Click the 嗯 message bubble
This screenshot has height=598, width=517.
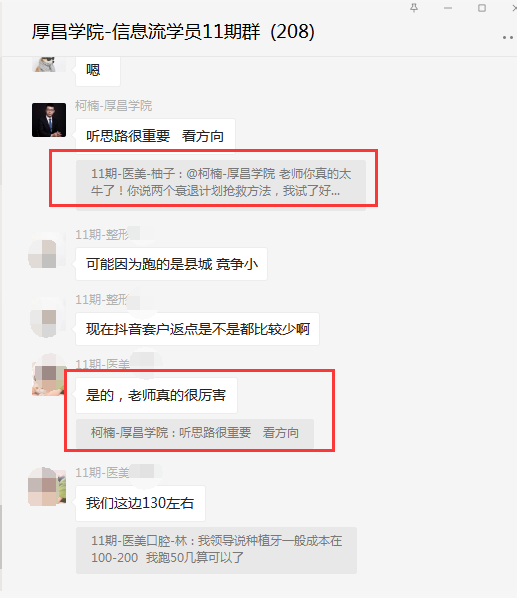tap(98, 71)
